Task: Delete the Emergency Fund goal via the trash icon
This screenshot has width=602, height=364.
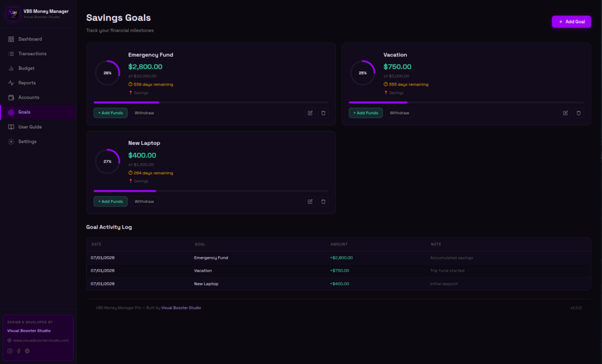Action: (x=323, y=113)
